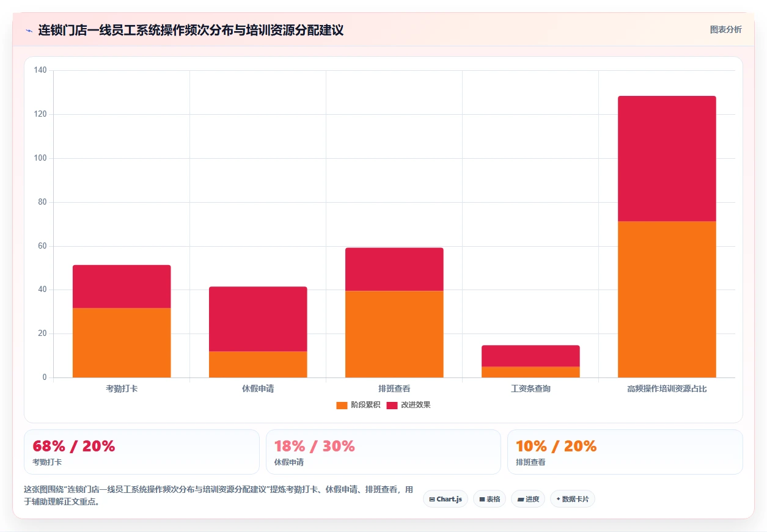Click the description paragraph beginning 这张图围绕
The height and width of the screenshot is (532, 767).
[x=219, y=496]
